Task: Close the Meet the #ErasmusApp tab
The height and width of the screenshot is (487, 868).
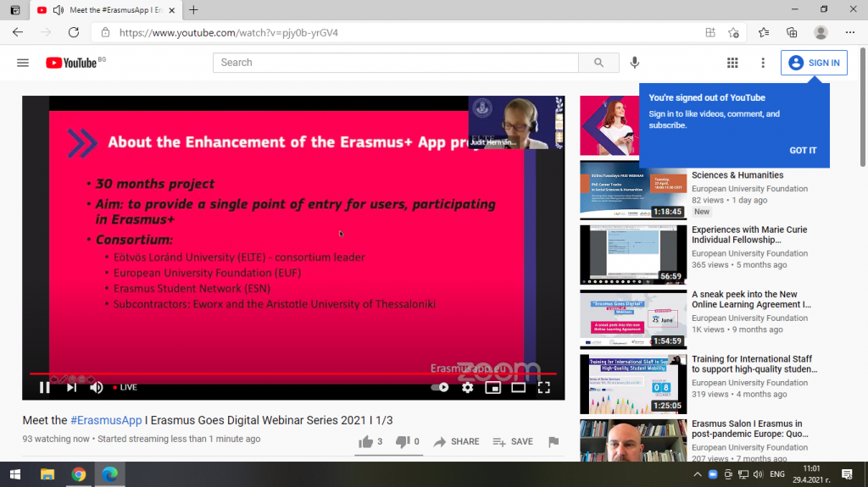Action: coord(171,10)
